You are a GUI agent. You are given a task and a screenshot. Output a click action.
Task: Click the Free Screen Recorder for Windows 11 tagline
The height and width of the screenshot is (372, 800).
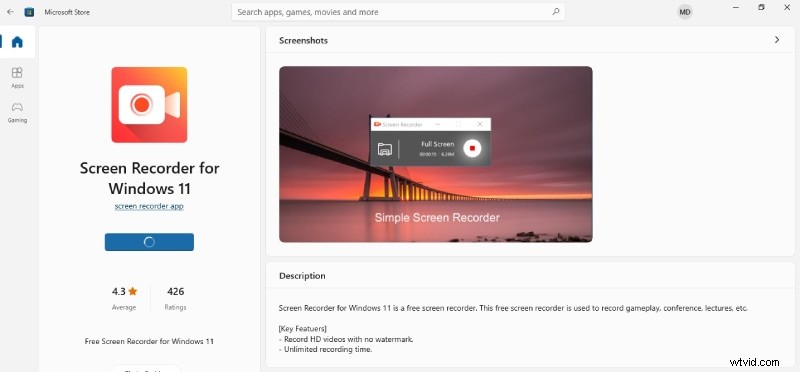(149, 341)
